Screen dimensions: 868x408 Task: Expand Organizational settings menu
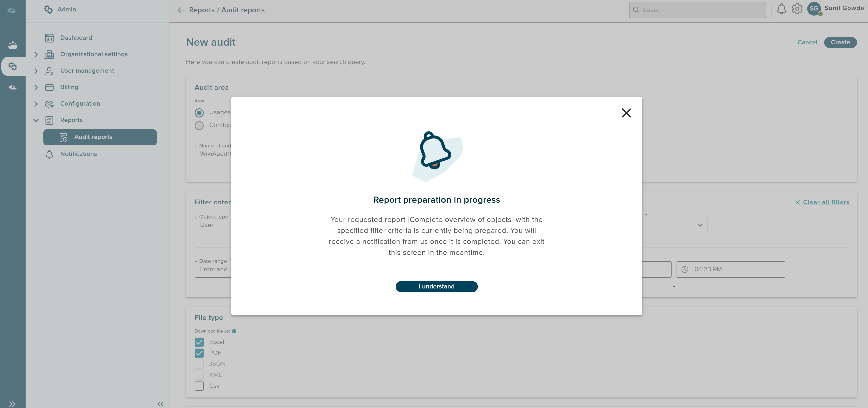[x=36, y=54]
